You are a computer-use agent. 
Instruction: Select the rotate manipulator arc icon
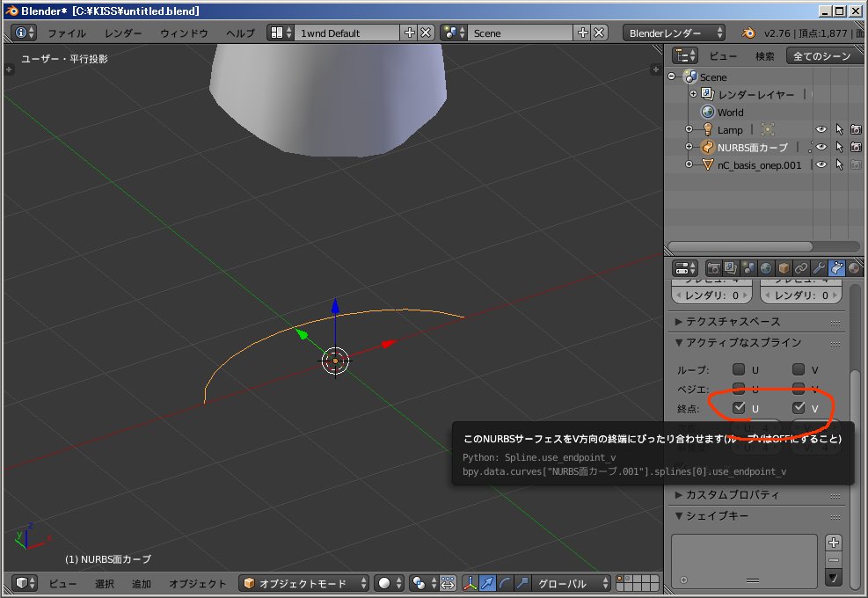pyautogui.click(x=505, y=583)
